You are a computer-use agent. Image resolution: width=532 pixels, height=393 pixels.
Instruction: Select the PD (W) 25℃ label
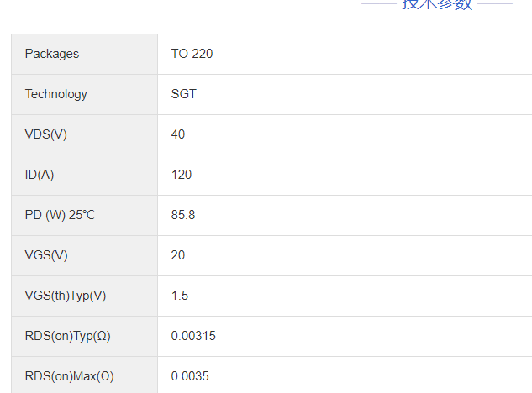(60, 215)
